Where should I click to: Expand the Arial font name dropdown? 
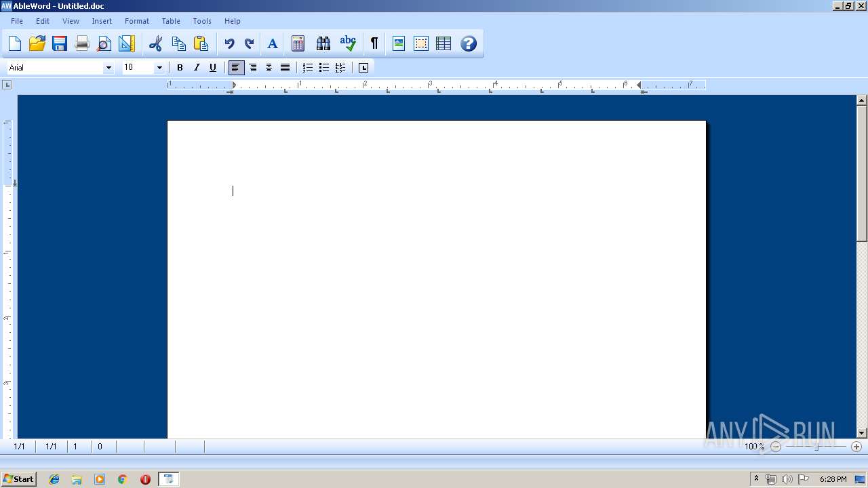coord(108,68)
